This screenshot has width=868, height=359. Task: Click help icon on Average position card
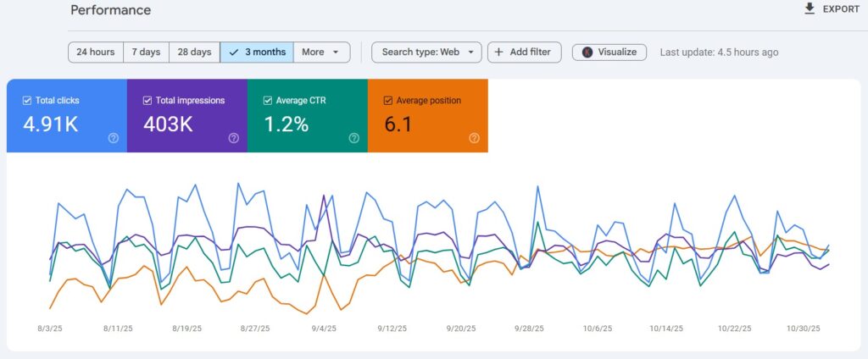(474, 138)
